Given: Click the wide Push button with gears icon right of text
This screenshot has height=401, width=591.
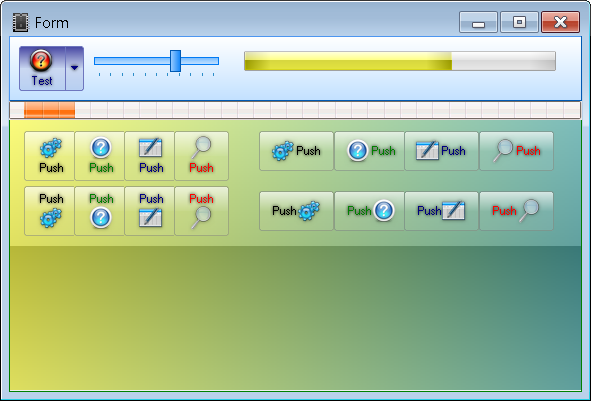Looking at the screenshot, I should [x=297, y=211].
